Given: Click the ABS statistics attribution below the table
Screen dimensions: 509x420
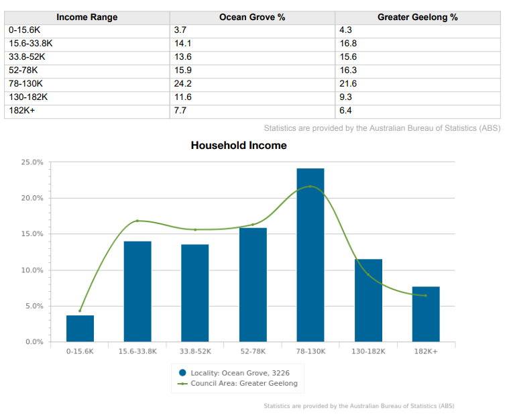Looking at the screenshot, I should click(382, 128).
